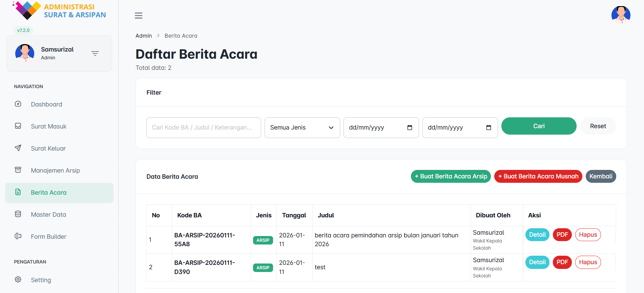The height and width of the screenshot is (293, 644).
Task: Click Buat Berita Acara Musnah button
Action: click(x=538, y=176)
